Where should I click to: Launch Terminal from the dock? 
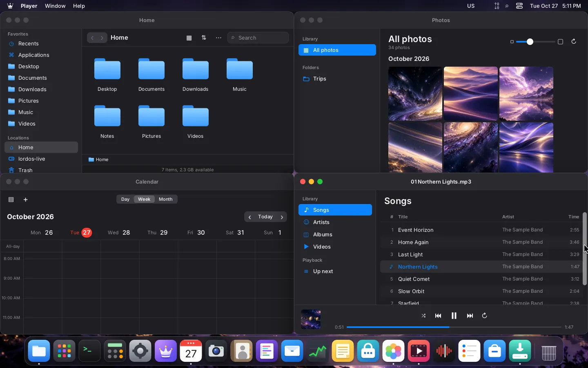tap(89, 351)
